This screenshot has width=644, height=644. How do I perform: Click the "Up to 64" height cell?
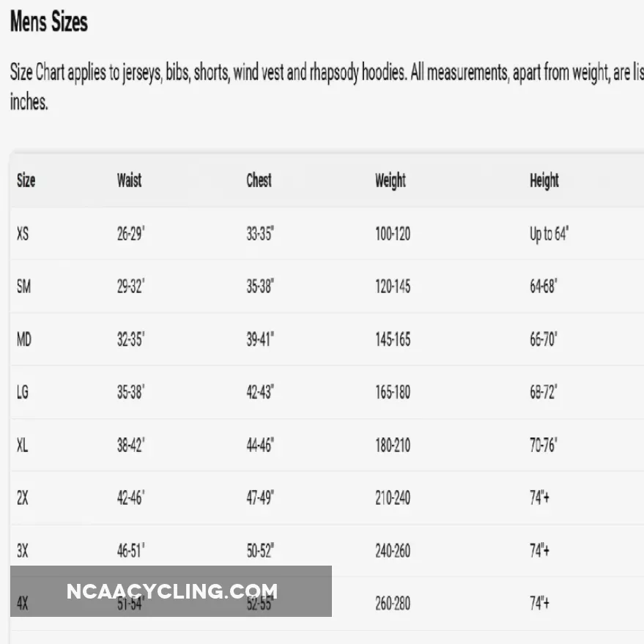tap(549, 234)
